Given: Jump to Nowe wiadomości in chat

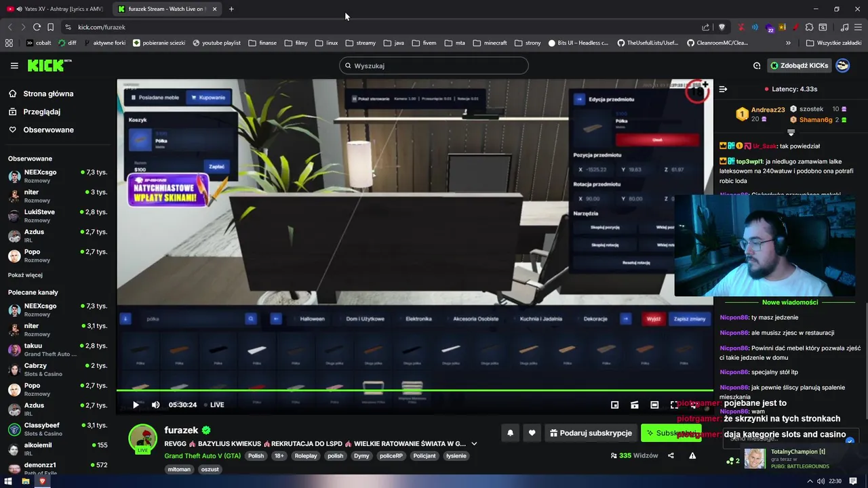Looking at the screenshot, I should pyautogui.click(x=790, y=302).
